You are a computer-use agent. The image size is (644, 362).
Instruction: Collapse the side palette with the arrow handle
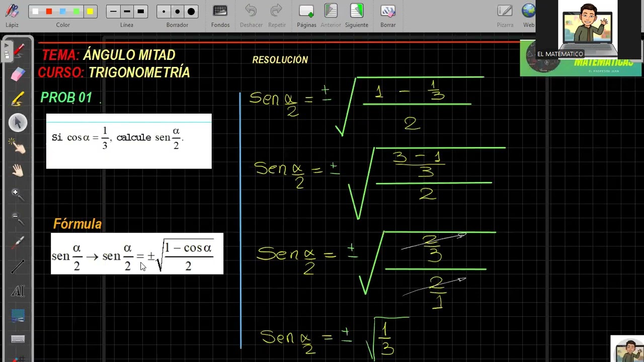click(7, 51)
